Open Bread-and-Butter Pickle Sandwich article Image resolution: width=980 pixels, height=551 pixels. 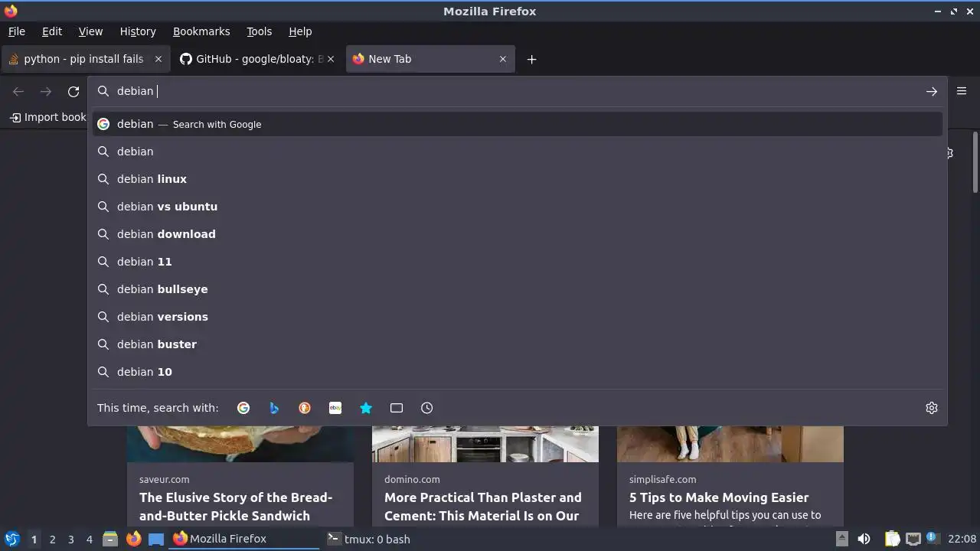(x=236, y=507)
